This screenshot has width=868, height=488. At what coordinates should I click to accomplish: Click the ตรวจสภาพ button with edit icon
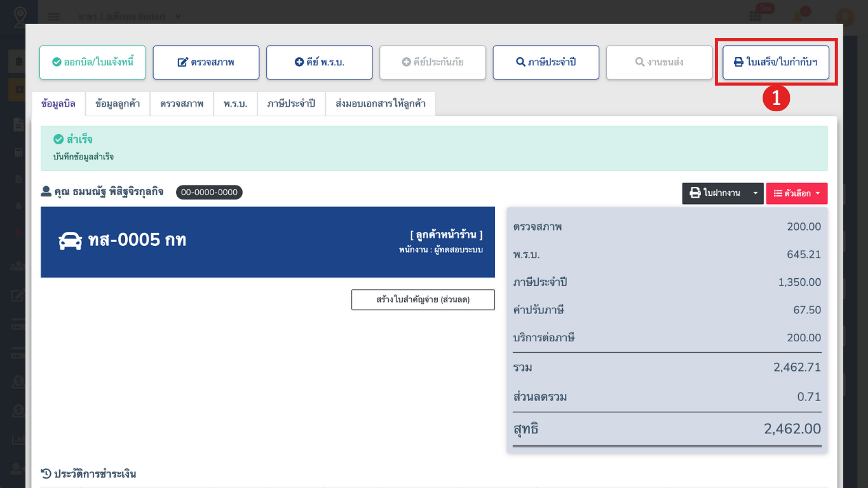(206, 62)
